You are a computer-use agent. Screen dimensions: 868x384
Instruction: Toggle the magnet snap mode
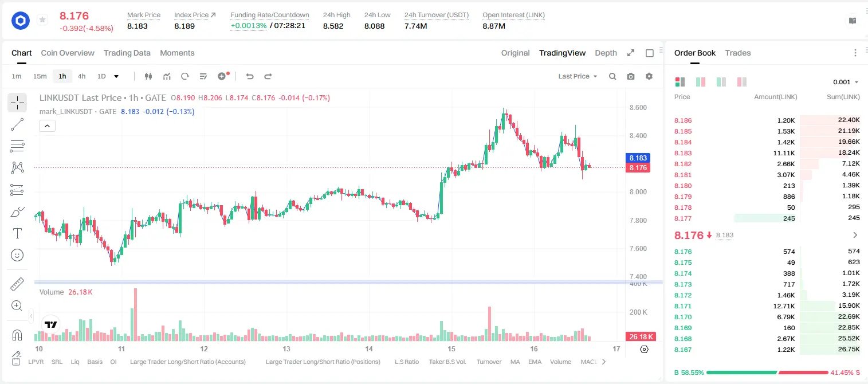(17, 335)
